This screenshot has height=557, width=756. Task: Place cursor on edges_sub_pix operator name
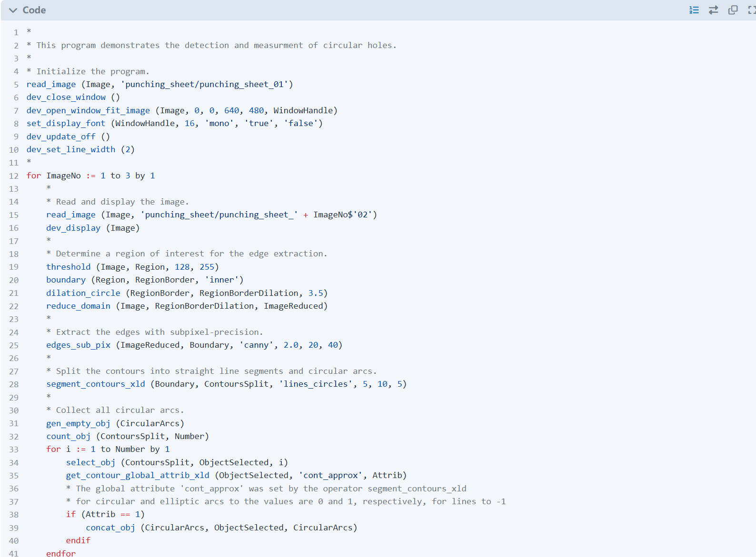[78, 345]
